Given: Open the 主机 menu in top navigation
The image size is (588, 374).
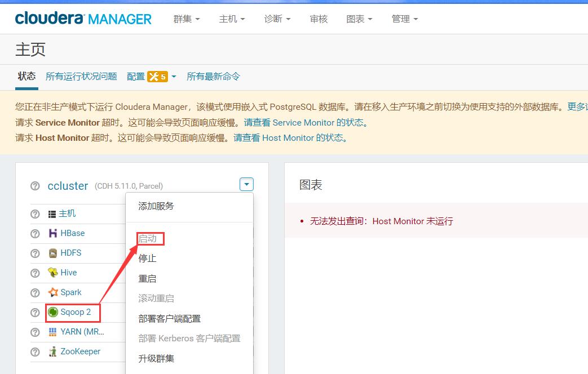Looking at the screenshot, I should pos(232,19).
